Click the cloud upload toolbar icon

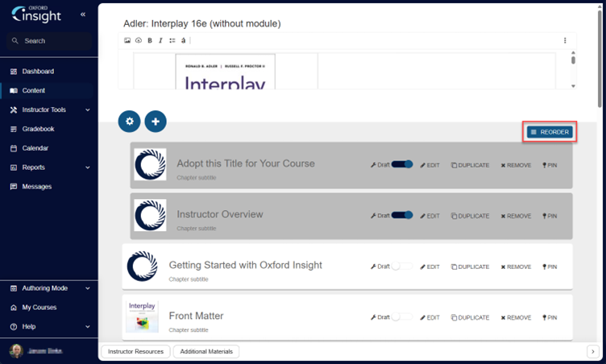click(x=139, y=40)
